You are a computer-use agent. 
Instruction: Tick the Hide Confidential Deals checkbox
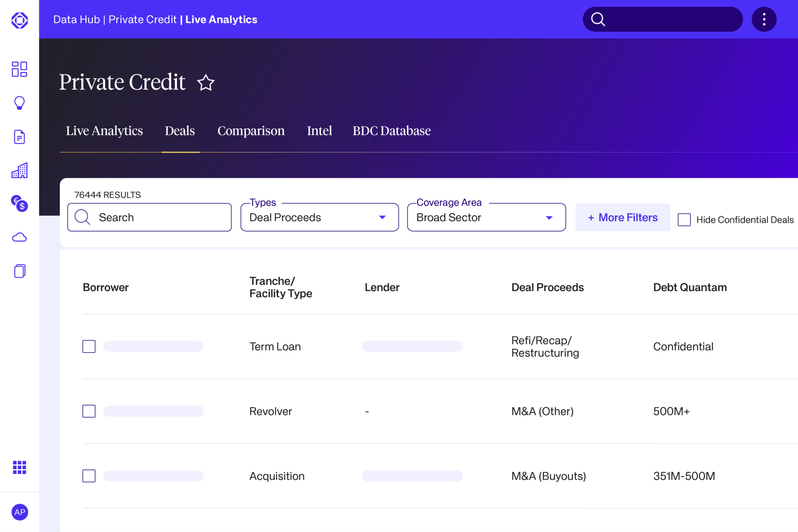tap(684, 219)
